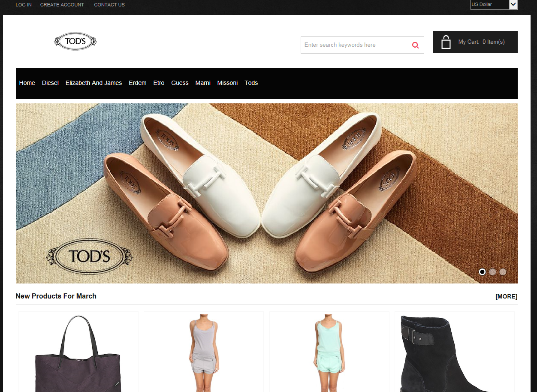
Task: Select the third banner slide dot
Action: pos(503,272)
